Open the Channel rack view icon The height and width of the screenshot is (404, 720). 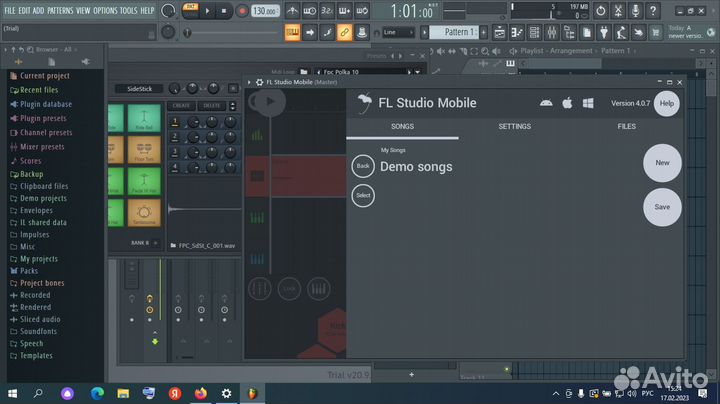534,33
